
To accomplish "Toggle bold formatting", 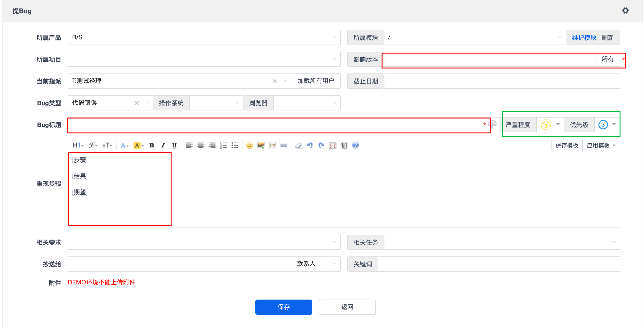I will click(x=151, y=145).
